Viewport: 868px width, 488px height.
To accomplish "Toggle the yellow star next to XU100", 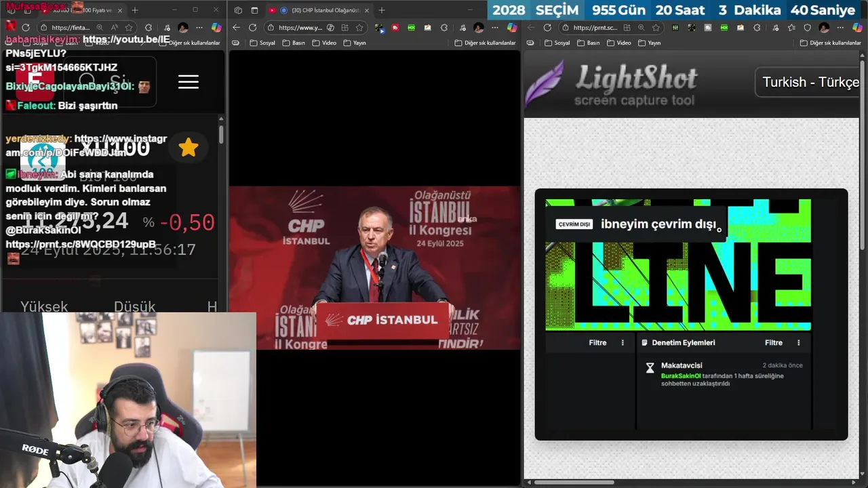I will [x=189, y=148].
